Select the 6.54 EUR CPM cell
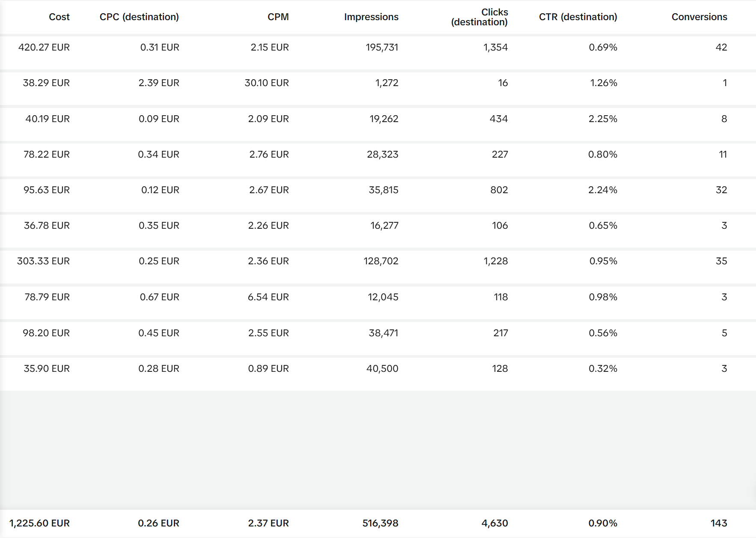Screen dimensions: 756x538 point(268,297)
